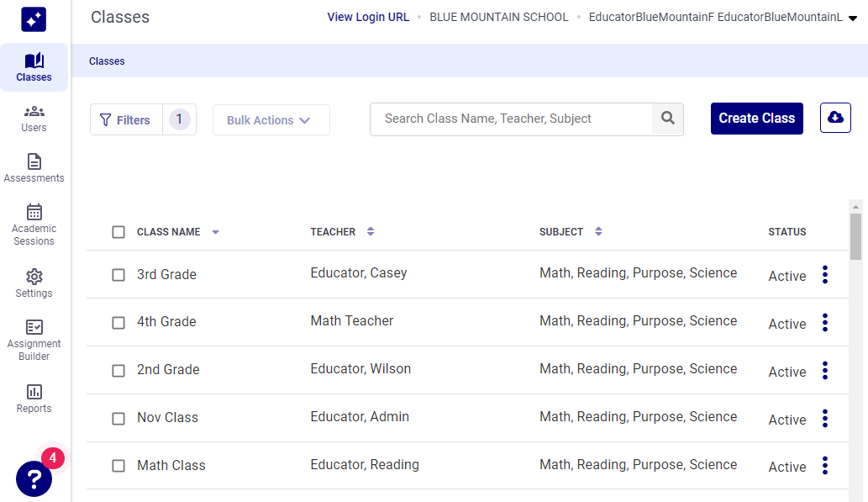Click the vertical scrollbar thumb
868x502 pixels.
(x=855, y=235)
